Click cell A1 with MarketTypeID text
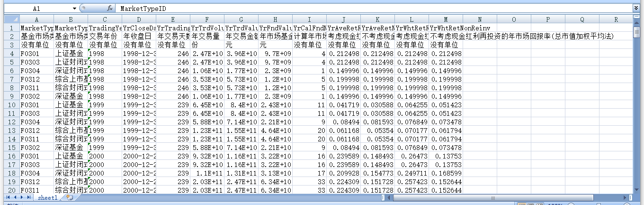Image resolution: width=644 pixels, height=205 pixels. coord(36,28)
